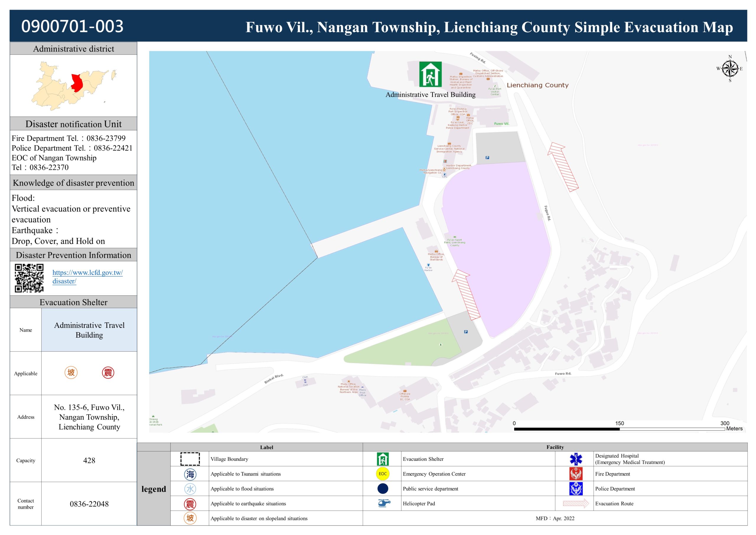Screen dimensions: 756x535
Task: Click the flood symbol in legend
Action: click(x=190, y=489)
